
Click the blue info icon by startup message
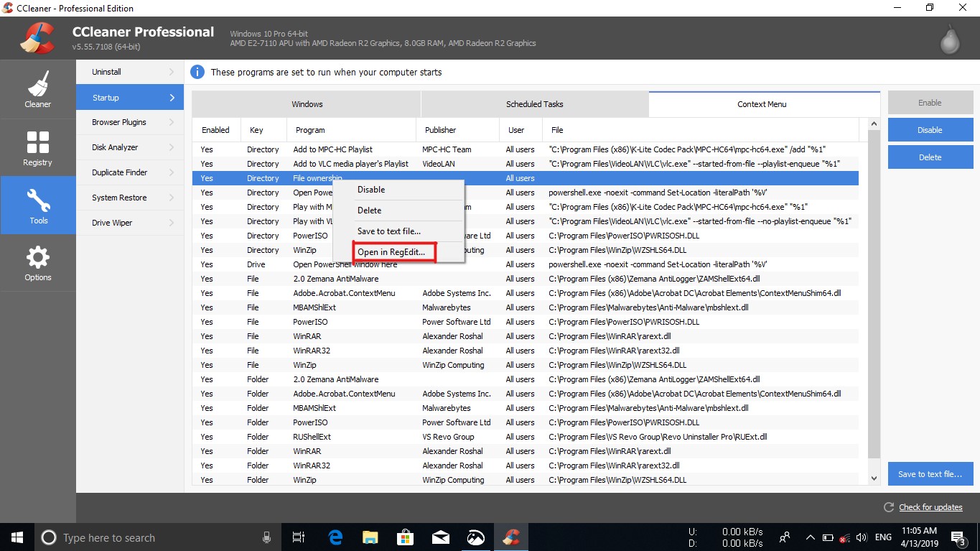197,72
